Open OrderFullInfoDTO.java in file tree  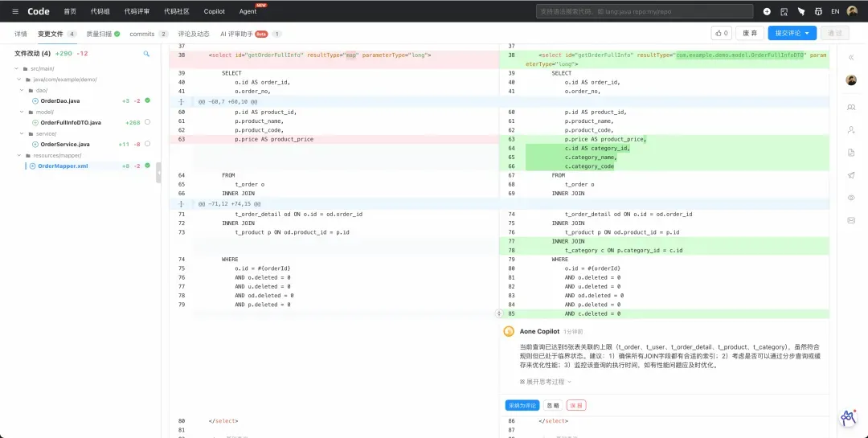(x=71, y=122)
